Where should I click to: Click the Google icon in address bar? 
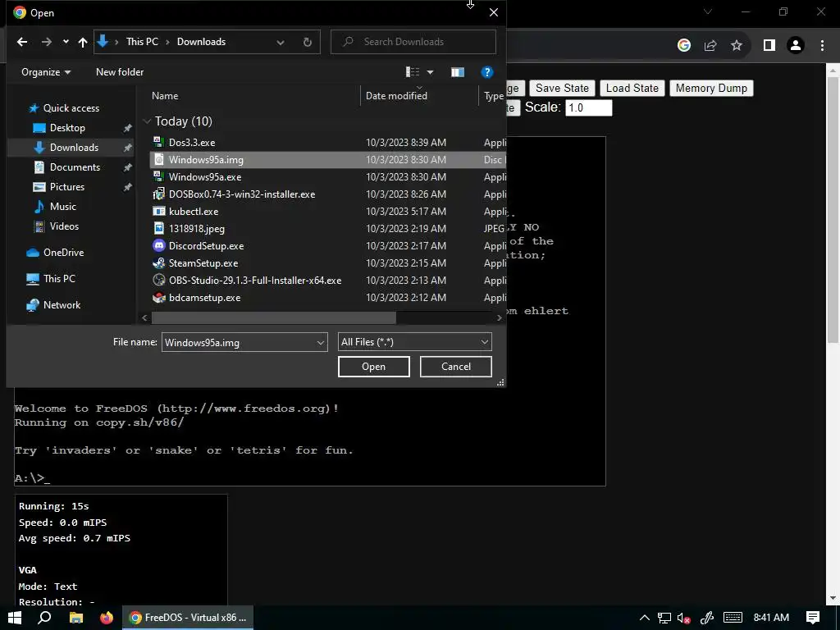pos(684,46)
